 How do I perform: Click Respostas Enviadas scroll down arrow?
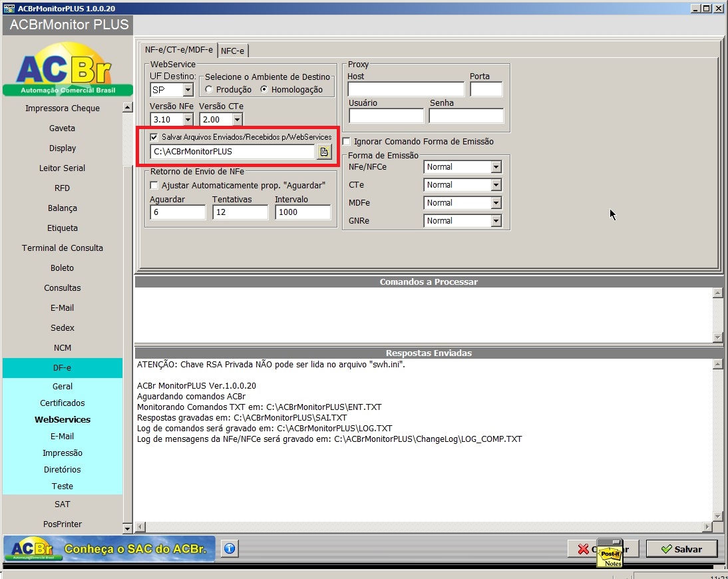pyautogui.click(x=718, y=516)
